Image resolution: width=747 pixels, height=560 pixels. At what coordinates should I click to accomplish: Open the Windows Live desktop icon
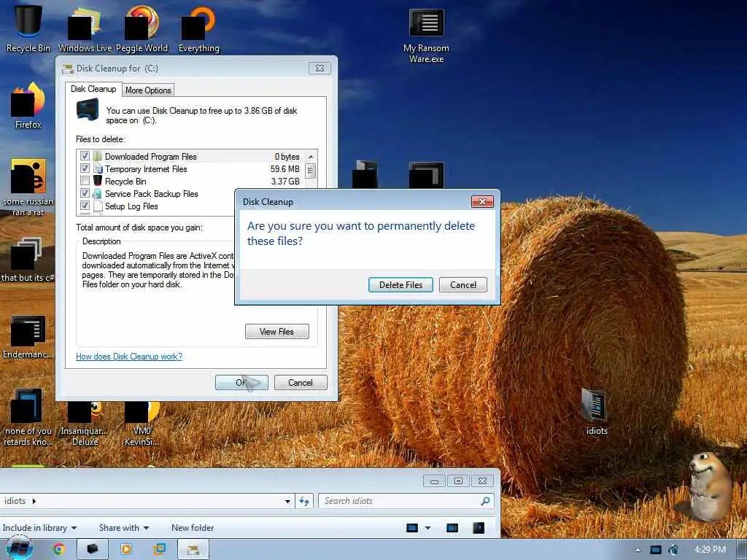click(85, 28)
